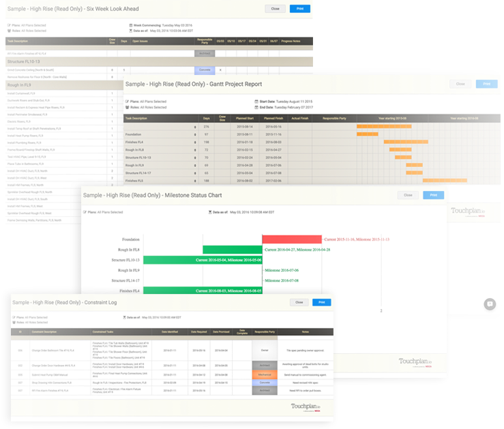Click Architect cell for Change Order Door Hardware
This screenshot has width=504, height=429.
coord(265,366)
